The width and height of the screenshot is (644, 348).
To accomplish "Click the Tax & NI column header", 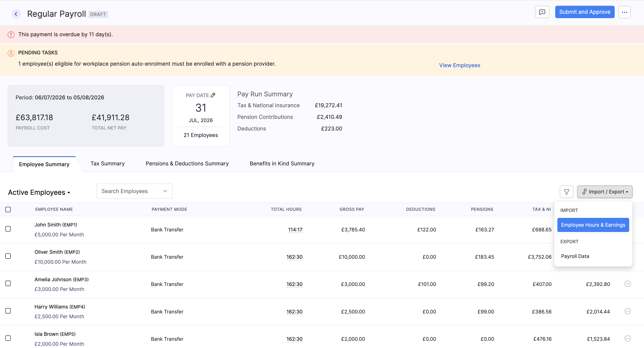I will point(541,209).
